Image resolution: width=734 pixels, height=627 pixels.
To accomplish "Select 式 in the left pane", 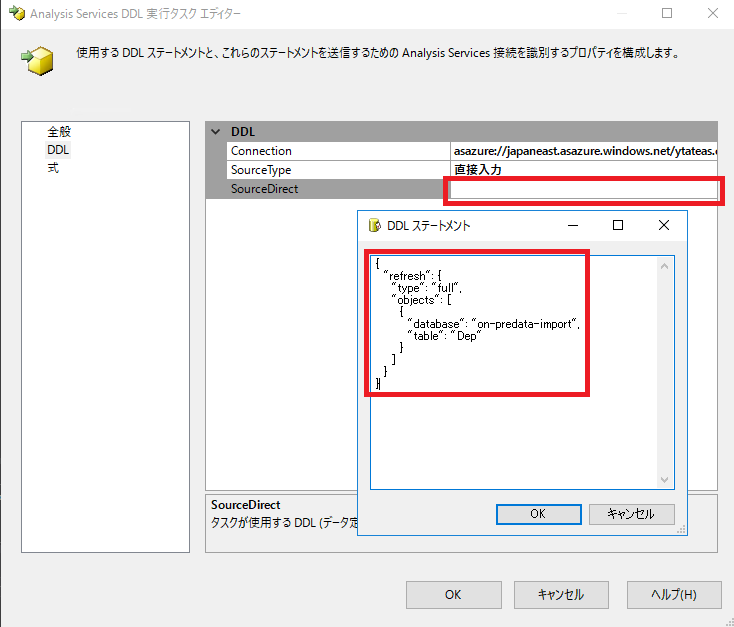I will (53, 168).
